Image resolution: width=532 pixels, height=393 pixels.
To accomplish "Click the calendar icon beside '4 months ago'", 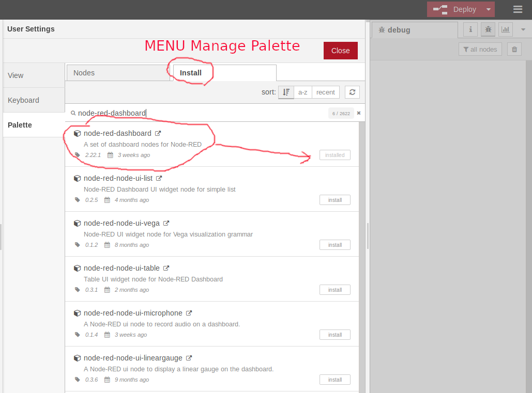I will pos(107,200).
